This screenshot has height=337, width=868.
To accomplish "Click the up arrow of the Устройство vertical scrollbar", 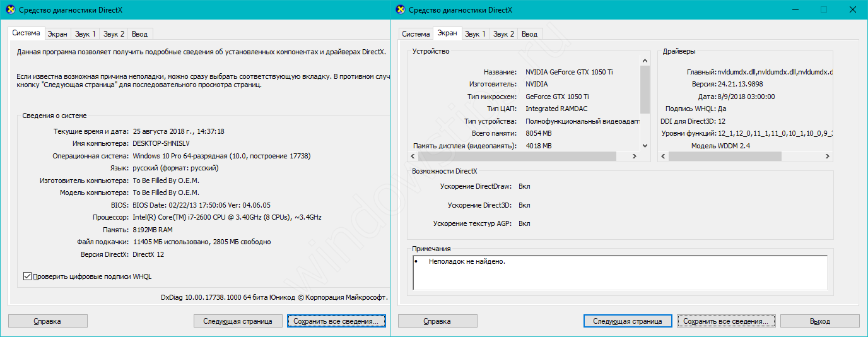I will (645, 60).
